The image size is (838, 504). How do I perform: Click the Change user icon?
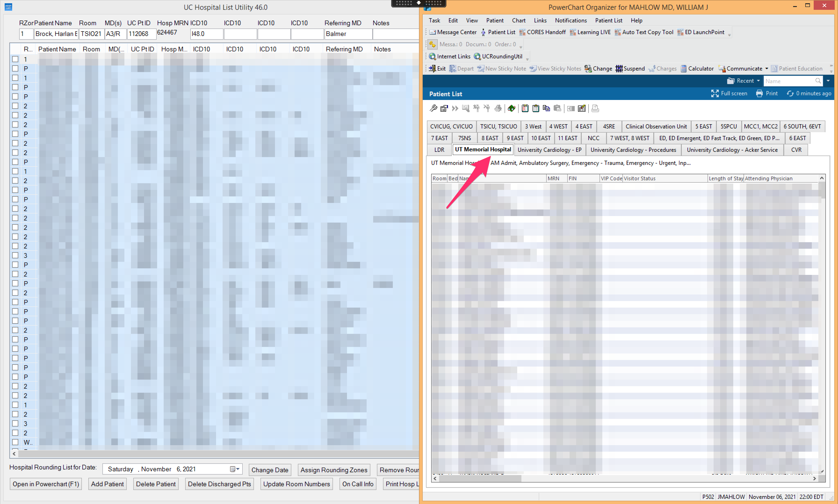pyautogui.click(x=588, y=69)
